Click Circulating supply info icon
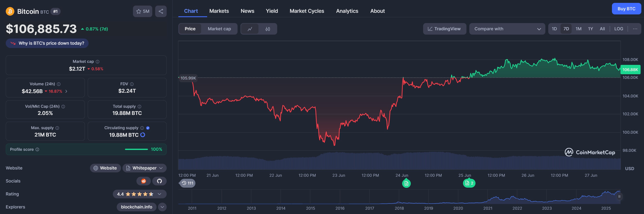This screenshot has width=644, height=214. tap(142, 128)
